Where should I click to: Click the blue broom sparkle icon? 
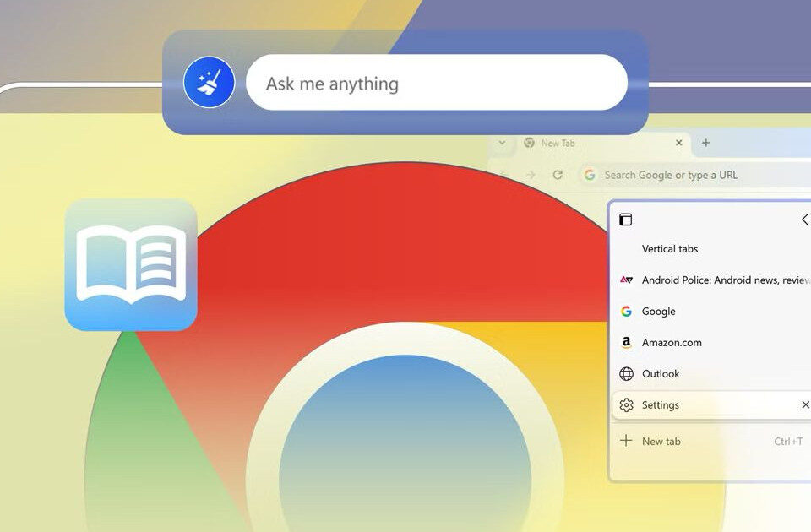[209, 83]
